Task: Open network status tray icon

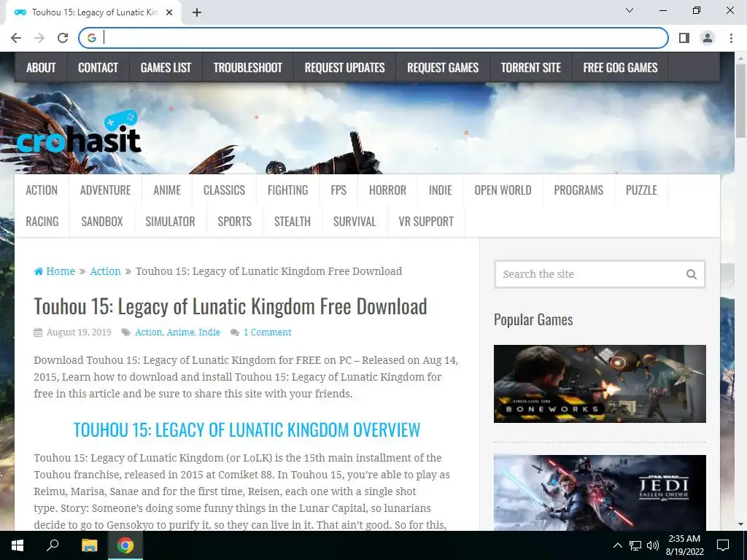Action: (635, 545)
